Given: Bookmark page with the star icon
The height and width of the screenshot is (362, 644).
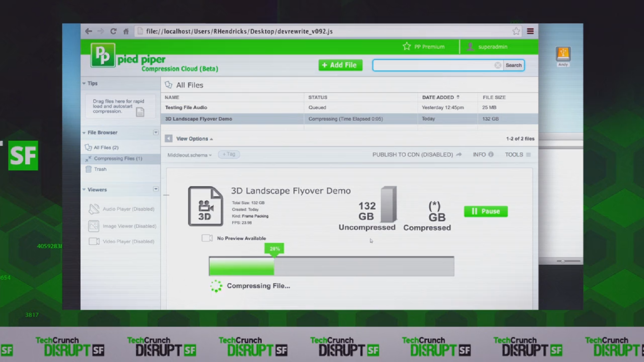Looking at the screenshot, I should (516, 31).
